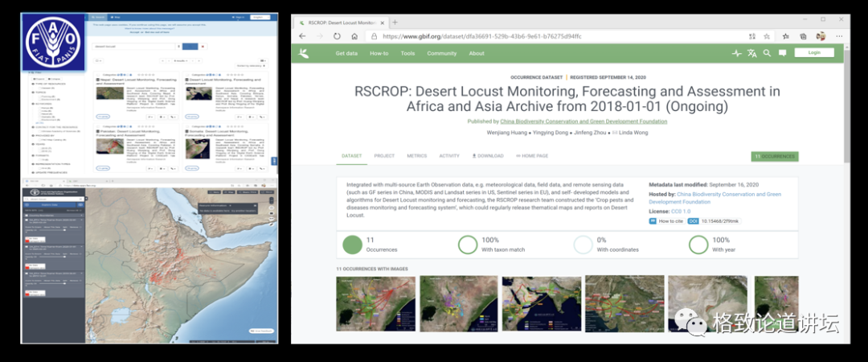Open the GBIF language selector icon
This screenshot has width=868, height=362.
[751, 53]
